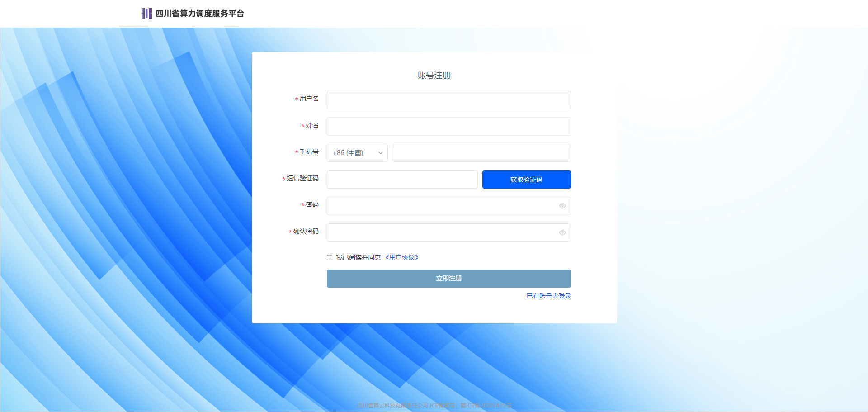This screenshot has width=868, height=412.
Task: Toggle password visibility eye in 密码 field
Action: (x=562, y=206)
